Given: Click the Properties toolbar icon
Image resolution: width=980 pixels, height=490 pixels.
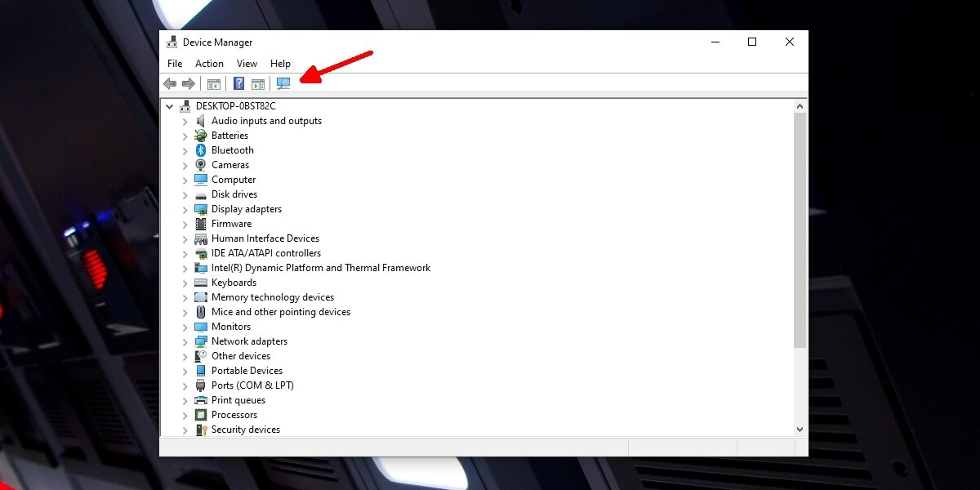Looking at the screenshot, I should (x=258, y=82).
